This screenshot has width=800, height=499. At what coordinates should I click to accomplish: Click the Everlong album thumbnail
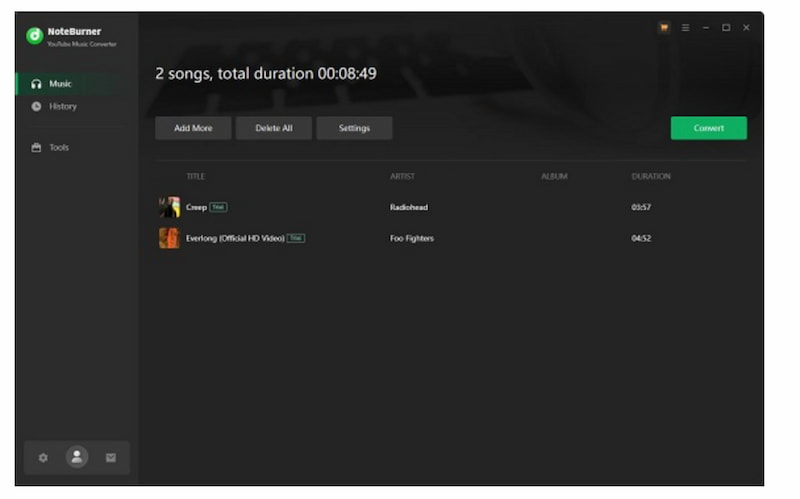169,238
